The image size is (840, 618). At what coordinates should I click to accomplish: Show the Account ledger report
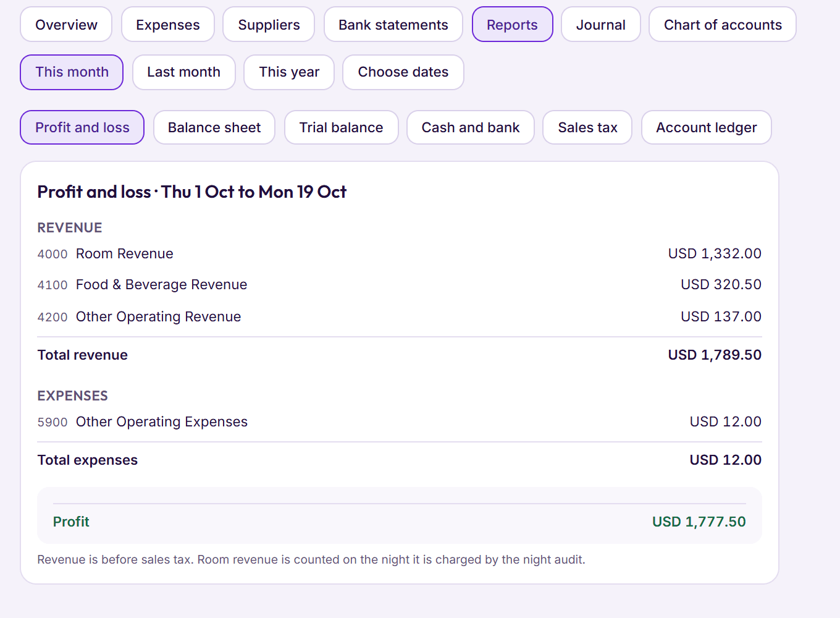point(707,127)
